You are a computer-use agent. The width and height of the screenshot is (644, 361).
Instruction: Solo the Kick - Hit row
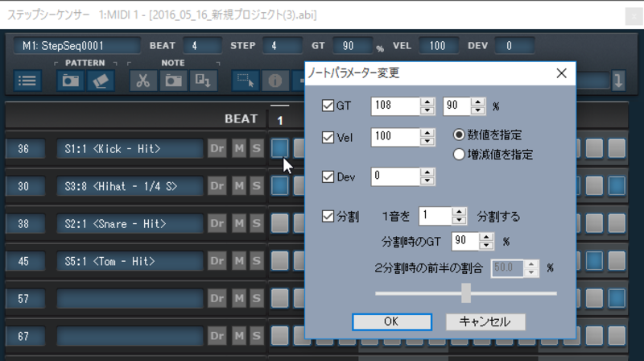pos(256,148)
